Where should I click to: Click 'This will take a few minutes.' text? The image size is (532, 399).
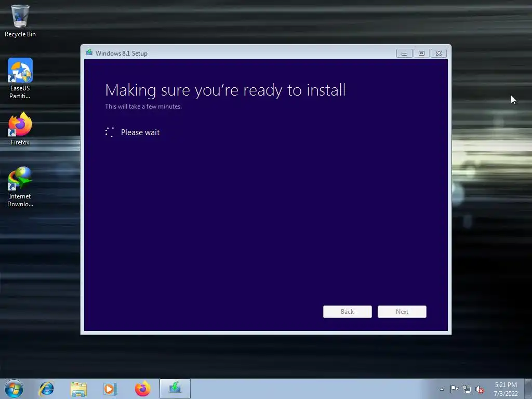[143, 106]
